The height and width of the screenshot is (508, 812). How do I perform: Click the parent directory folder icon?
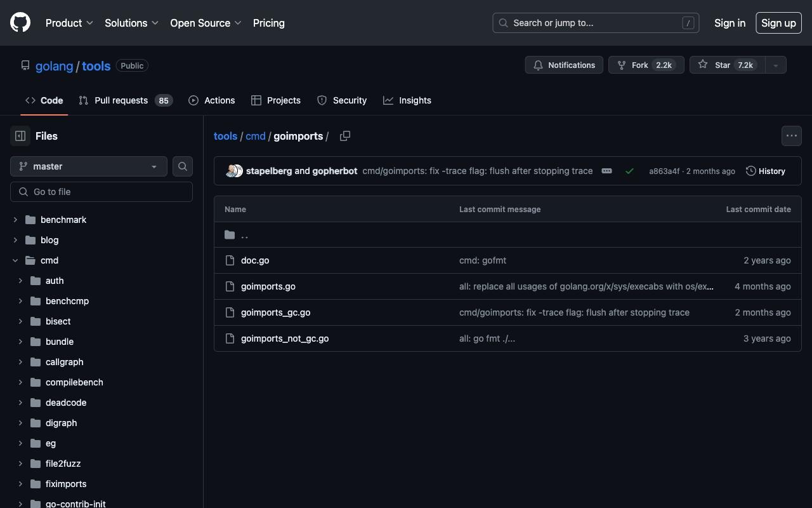click(230, 235)
